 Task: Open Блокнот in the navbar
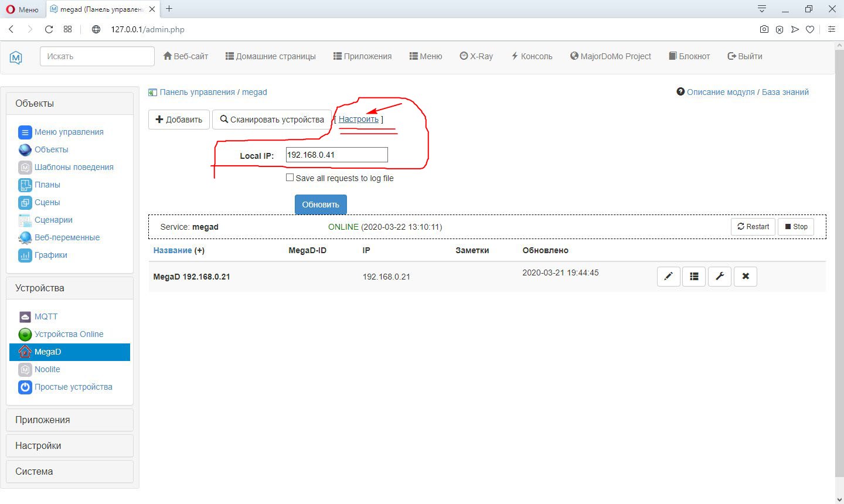click(x=689, y=56)
